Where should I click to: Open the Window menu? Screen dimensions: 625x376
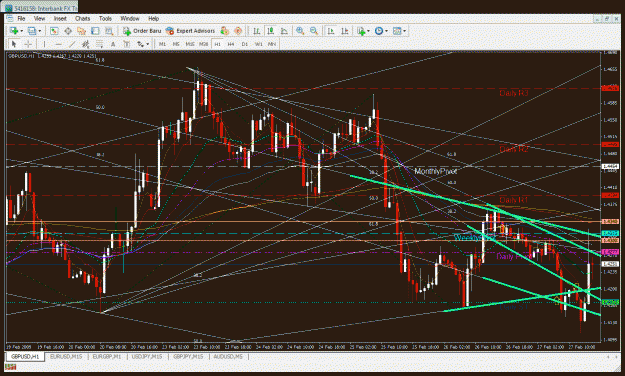(x=130, y=18)
